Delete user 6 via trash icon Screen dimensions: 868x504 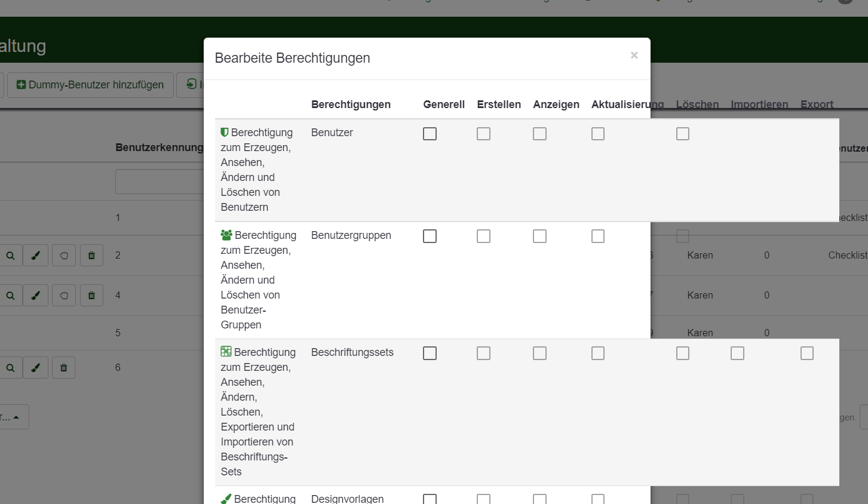tap(64, 368)
